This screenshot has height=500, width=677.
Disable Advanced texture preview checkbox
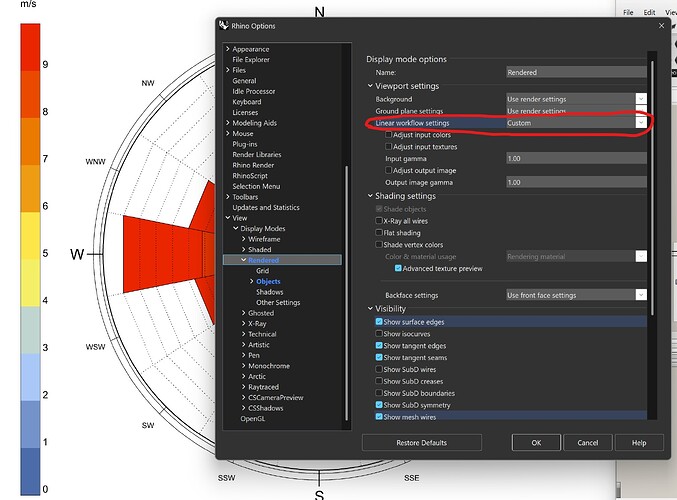click(398, 268)
